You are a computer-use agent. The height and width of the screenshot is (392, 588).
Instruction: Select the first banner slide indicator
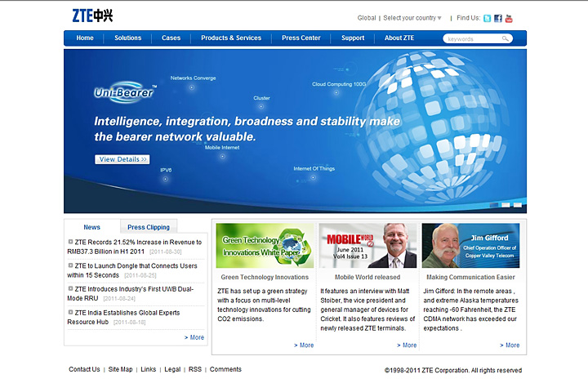coord(494,205)
